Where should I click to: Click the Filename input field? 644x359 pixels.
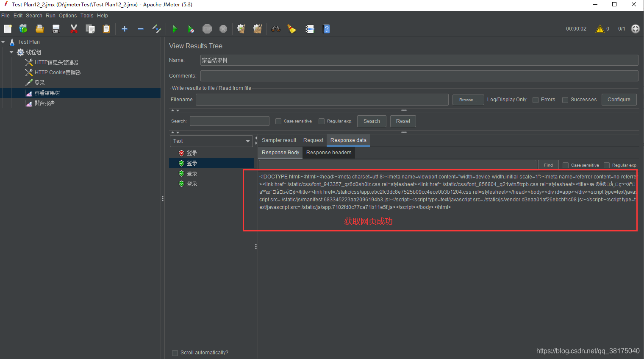pyautogui.click(x=322, y=100)
